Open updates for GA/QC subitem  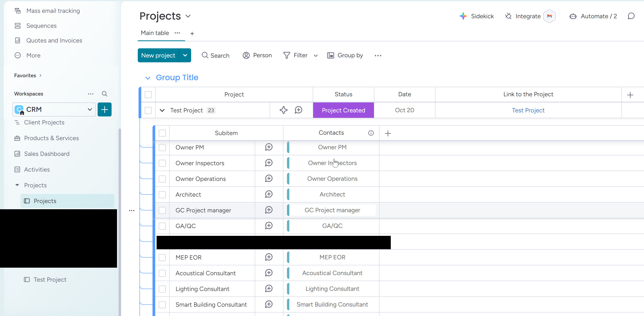(x=269, y=226)
